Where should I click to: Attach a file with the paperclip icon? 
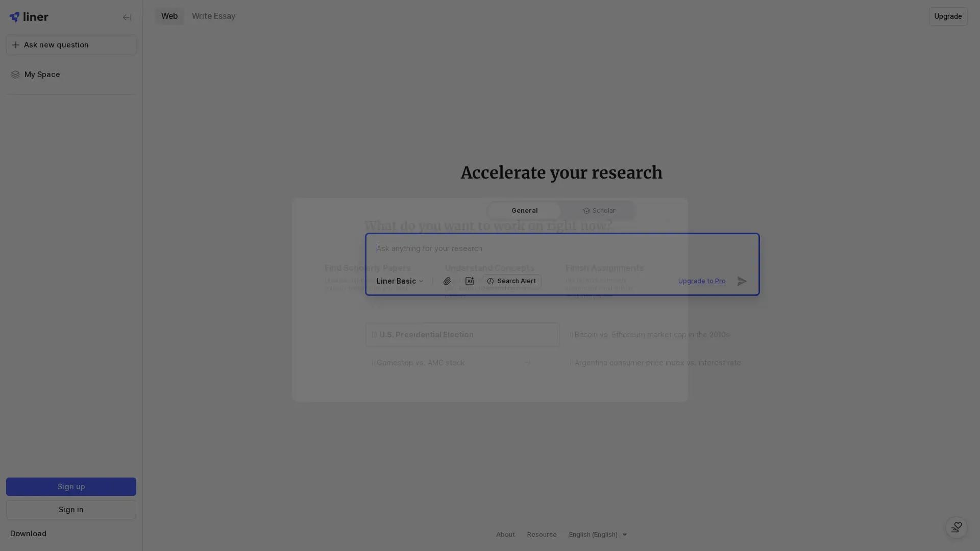point(447,281)
